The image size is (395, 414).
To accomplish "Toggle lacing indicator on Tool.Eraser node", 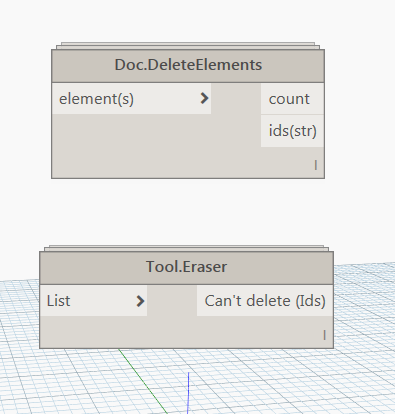I will (x=325, y=335).
